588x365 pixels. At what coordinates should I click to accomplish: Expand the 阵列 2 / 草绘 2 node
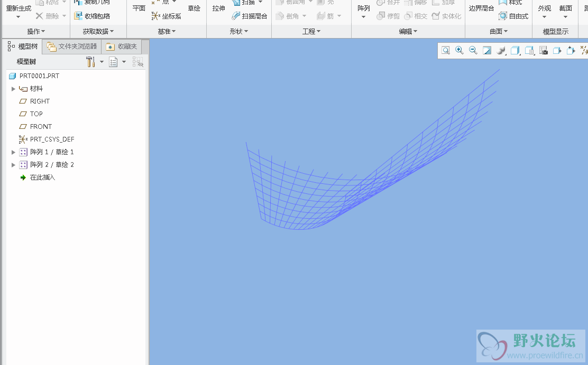(13, 165)
